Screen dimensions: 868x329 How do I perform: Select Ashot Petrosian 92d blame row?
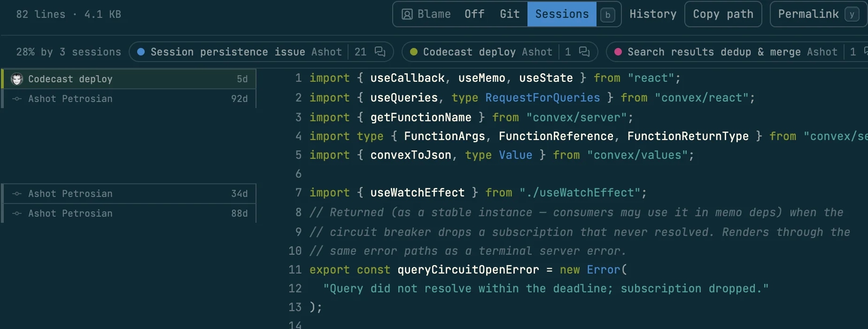tap(129, 99)
